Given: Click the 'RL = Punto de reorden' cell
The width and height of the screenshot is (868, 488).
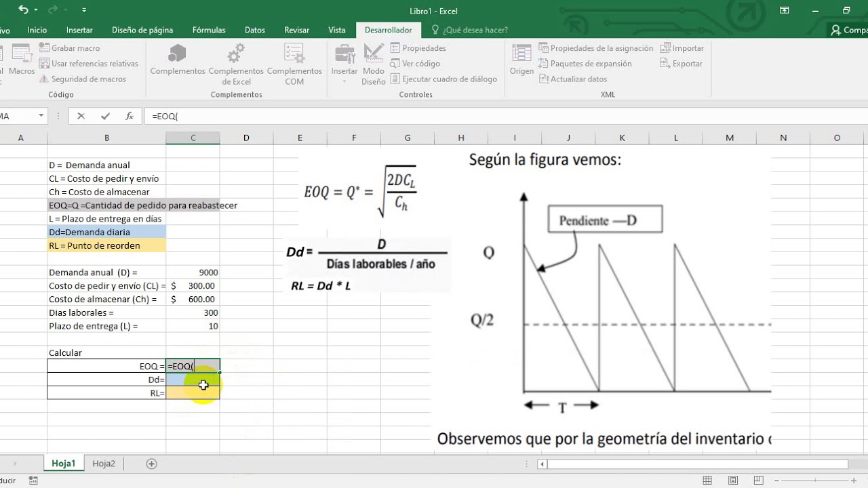Looking at the screenshot, I should (x=106, y=245).
